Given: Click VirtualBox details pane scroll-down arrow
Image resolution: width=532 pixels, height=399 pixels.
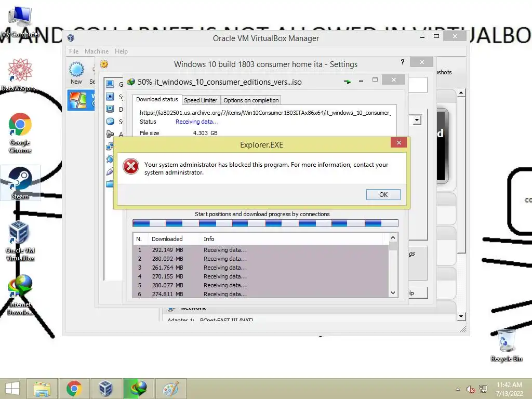Looking at the screenshot, I should (x=461, y=316).
